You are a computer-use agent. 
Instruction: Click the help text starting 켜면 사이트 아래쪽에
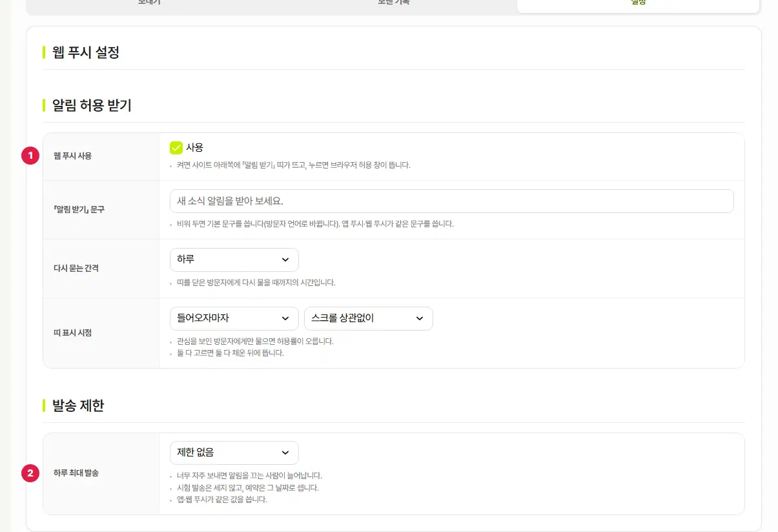click(x=293, y=165)
